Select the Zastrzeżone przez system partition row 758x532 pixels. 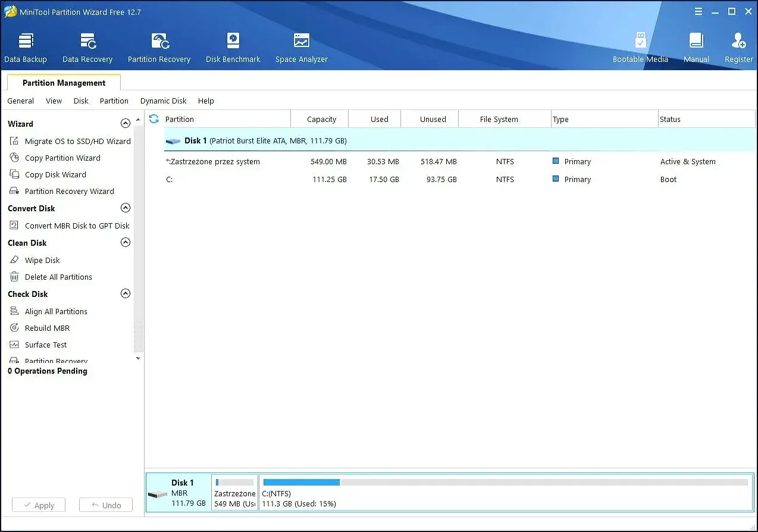pos(459,161)
